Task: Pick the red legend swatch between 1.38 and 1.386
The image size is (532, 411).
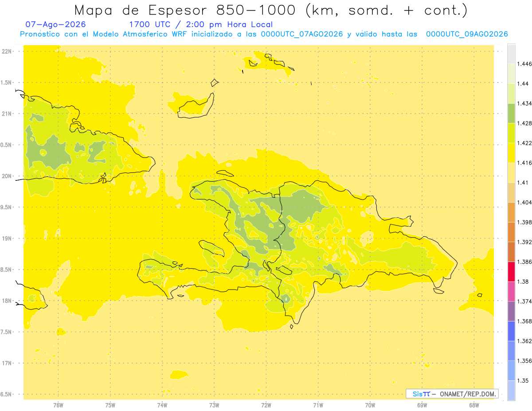Action: click(511, 272)
